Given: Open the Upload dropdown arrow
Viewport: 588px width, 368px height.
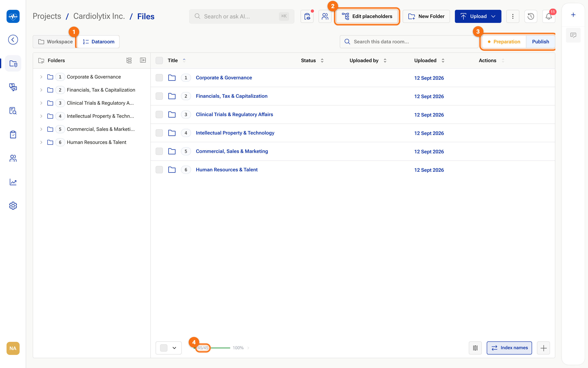Looking at the screenshot, I should coord(493,16).
